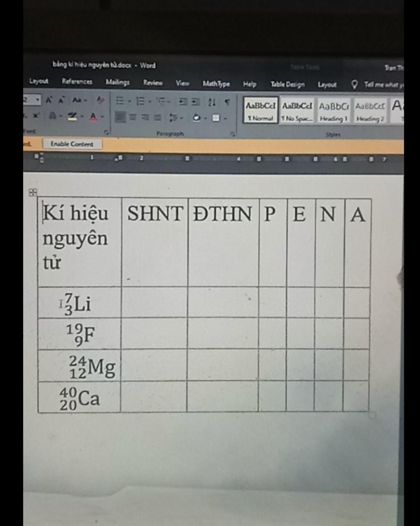Open the Layout tab beside References
The image size is (420, 526).
pyautogui.click(x=39, y=81)
